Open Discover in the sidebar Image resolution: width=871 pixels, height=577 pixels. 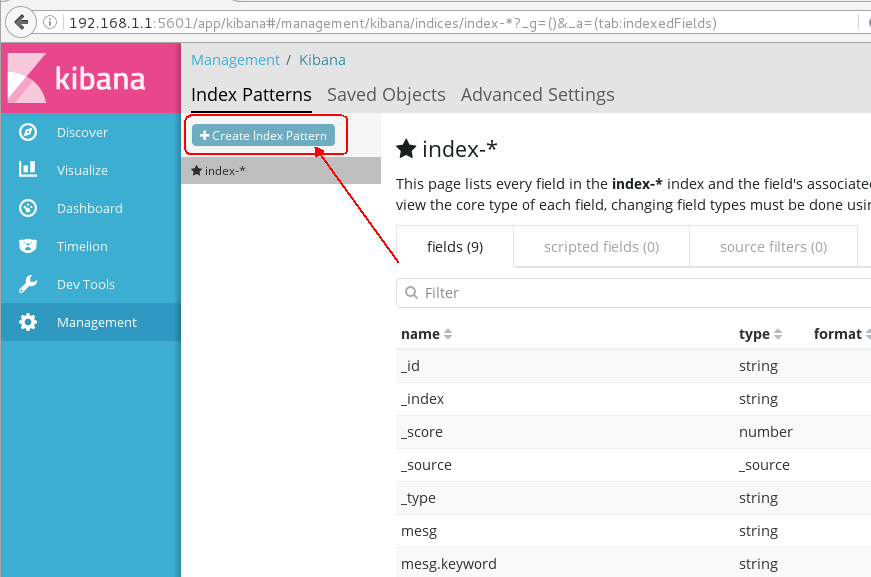pyautogui.click(x=91, y=132)
